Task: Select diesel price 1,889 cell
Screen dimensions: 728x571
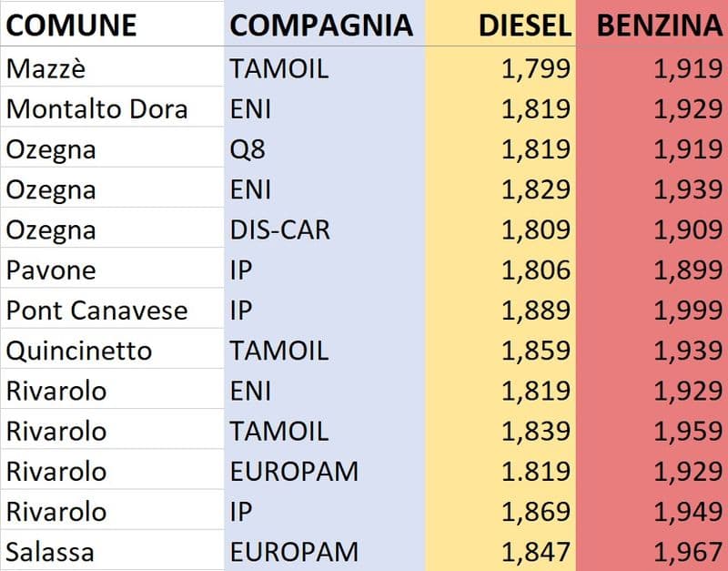Action: 535,311
